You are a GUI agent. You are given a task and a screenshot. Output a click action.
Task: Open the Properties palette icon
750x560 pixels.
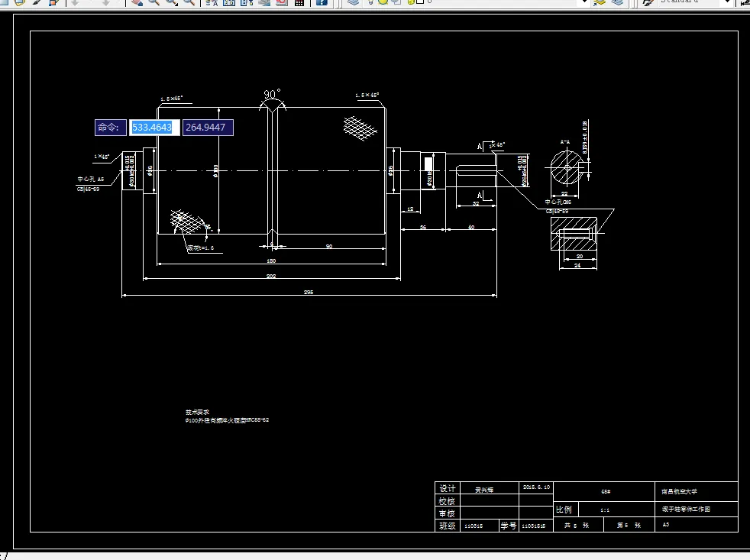212,2
